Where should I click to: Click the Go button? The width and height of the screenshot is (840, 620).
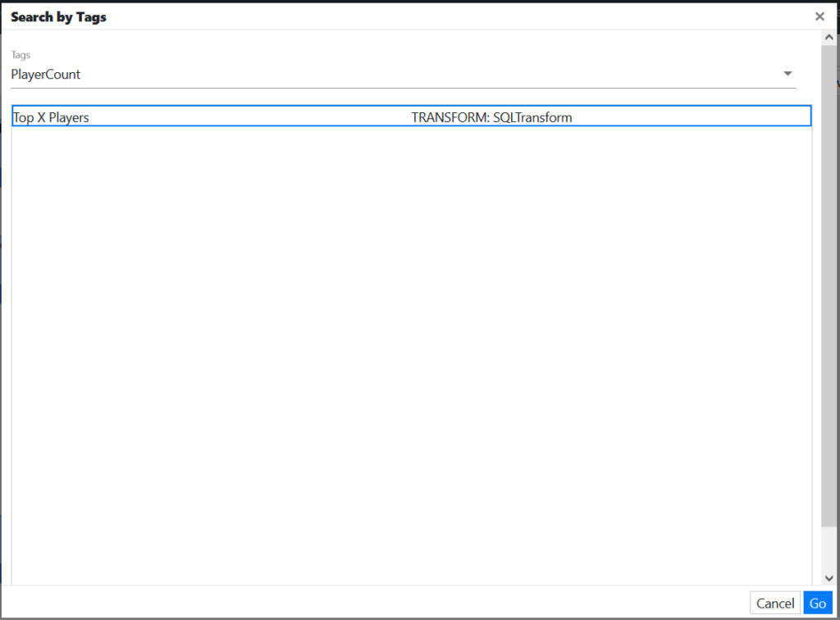pos(818,603)
